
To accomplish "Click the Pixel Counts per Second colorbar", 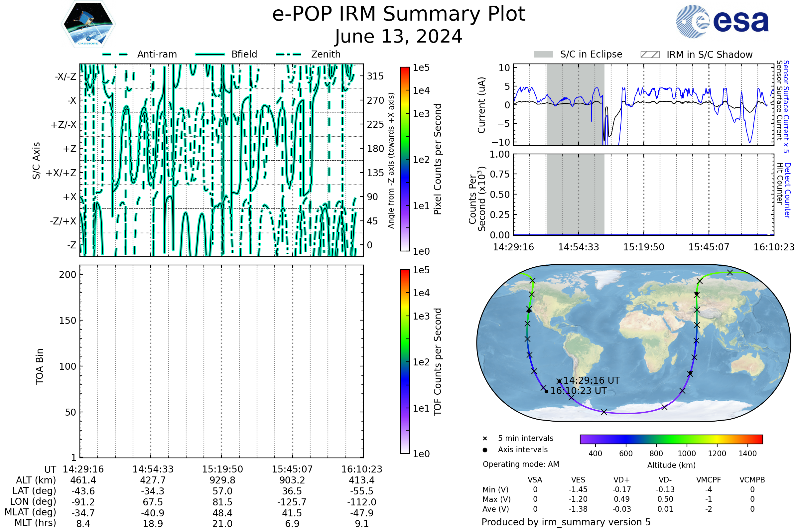I will 405,159.
